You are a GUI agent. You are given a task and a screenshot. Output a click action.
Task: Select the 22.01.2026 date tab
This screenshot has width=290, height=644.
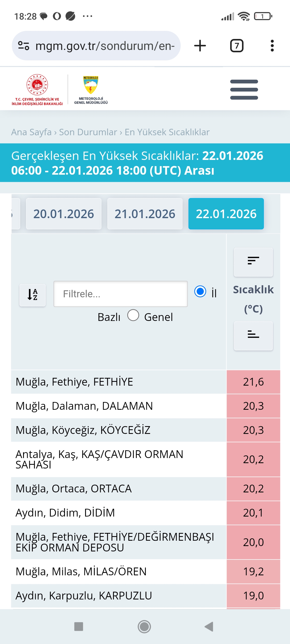(226, 214)
